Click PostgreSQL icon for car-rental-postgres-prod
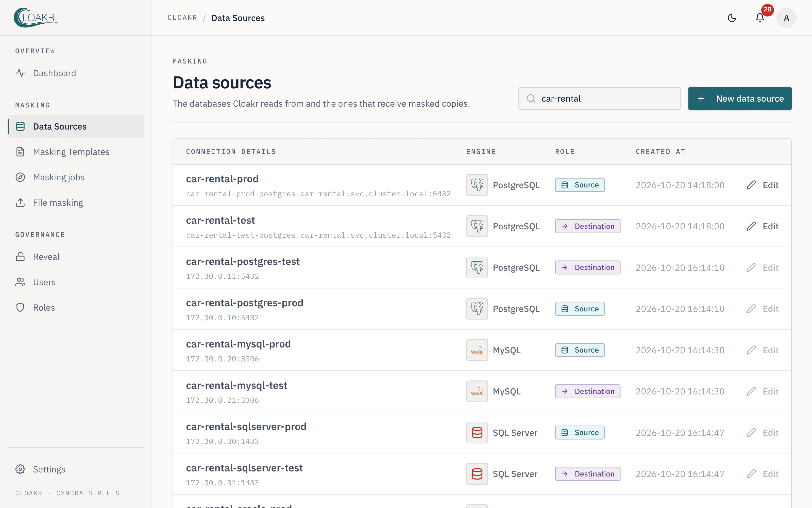Screen dimensions: 812x508 (477, 309)
